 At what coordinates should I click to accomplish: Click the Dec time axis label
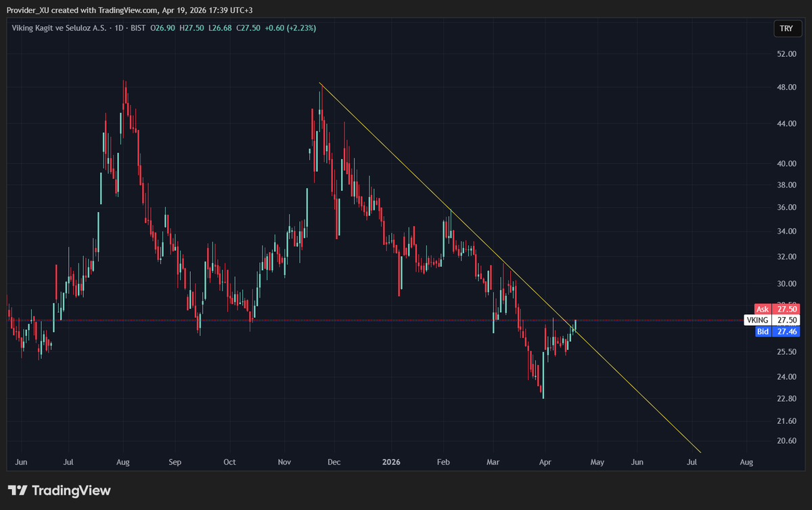pos(334,463)
